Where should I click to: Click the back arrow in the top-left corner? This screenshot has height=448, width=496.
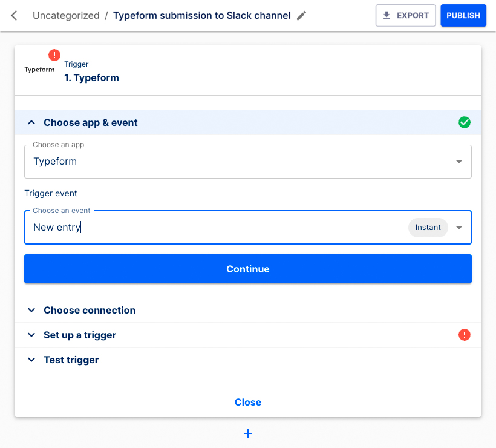pos(13,15)
